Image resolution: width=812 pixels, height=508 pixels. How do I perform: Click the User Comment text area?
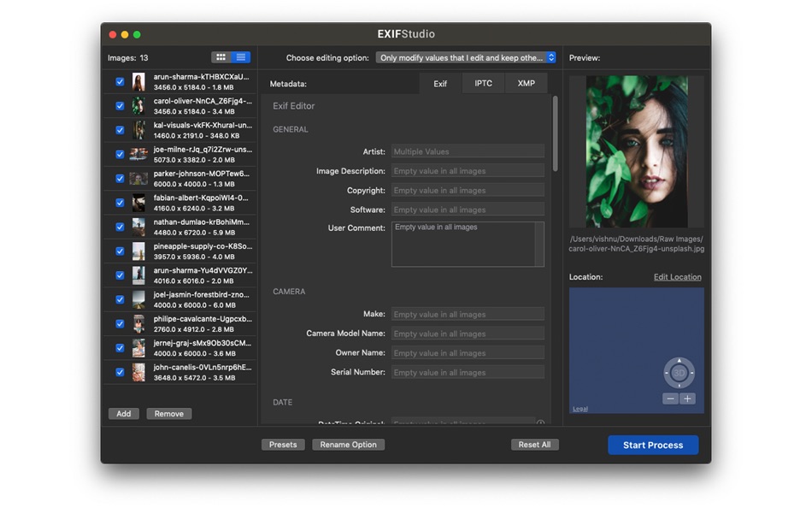pyautogui.click(x=463, y=244)
